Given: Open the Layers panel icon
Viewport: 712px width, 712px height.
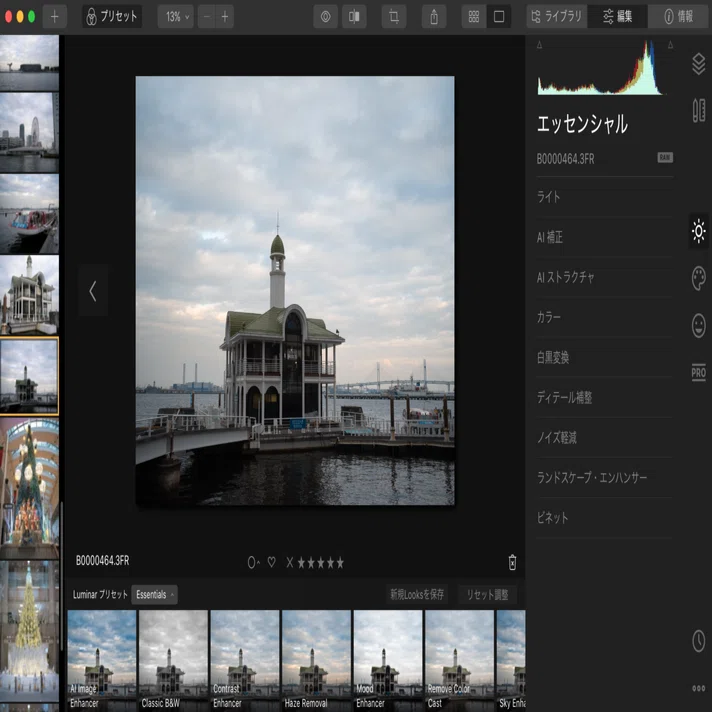Looking at the screenshot, I should (x=698, y=64).
